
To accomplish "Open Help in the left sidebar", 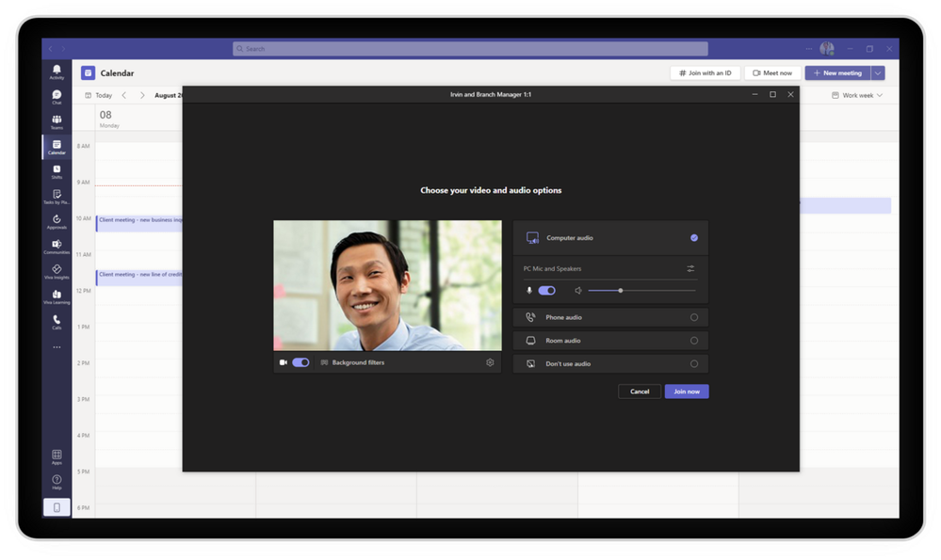I will click(57, 482).
